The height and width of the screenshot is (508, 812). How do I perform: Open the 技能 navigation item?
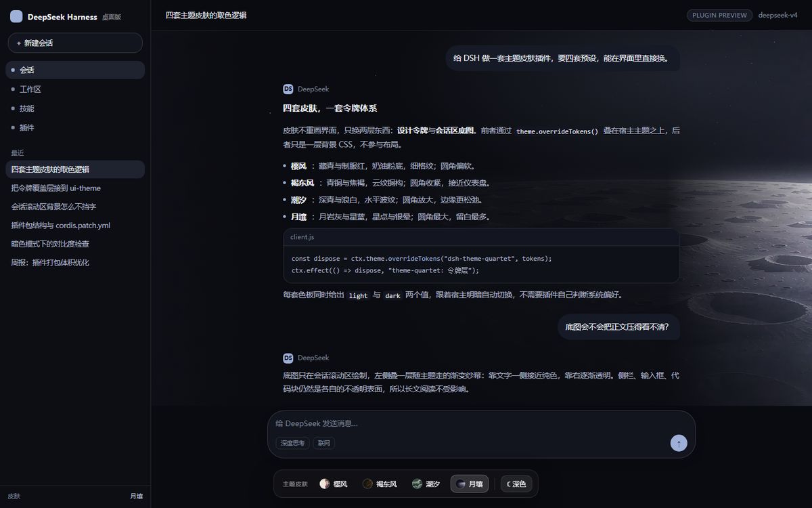tap(75, 108)
